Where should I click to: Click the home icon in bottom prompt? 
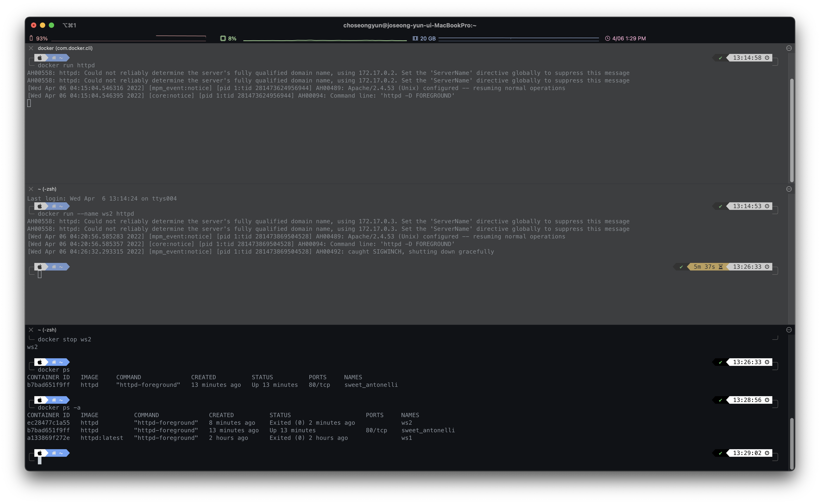pyautogui.click(x=54, y=453)
